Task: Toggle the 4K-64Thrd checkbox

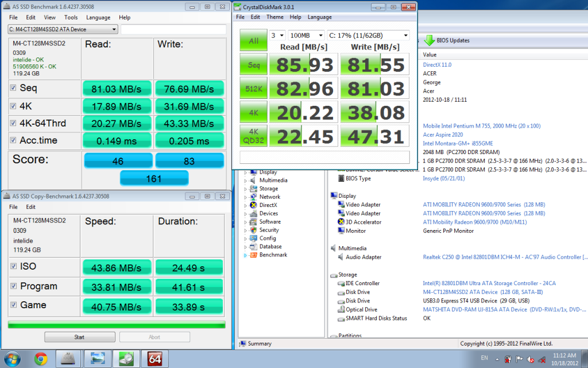Action: [x=13, y=122]
